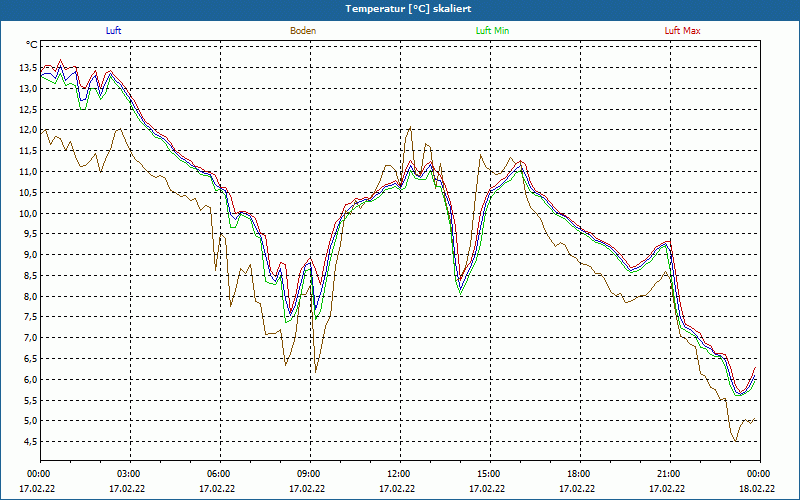
Task: Click the 03:00 time axis label
Action: (x=128, y=474)
